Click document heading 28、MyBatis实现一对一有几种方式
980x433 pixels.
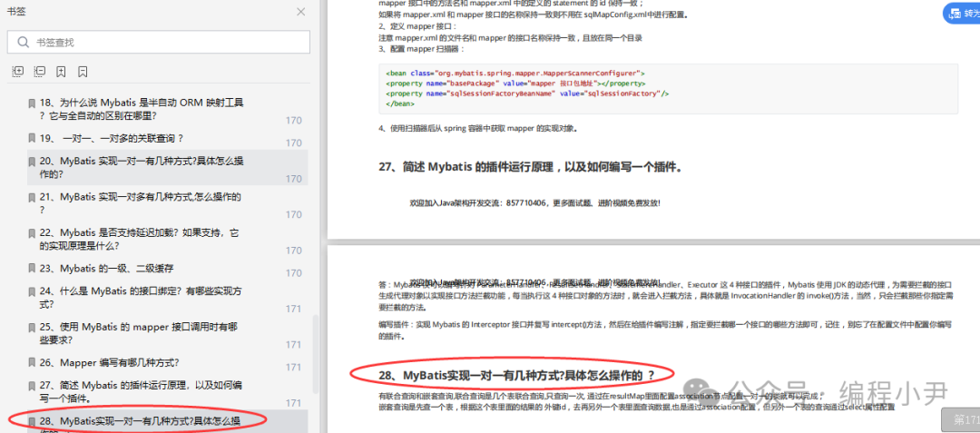(x=516, y=375)
